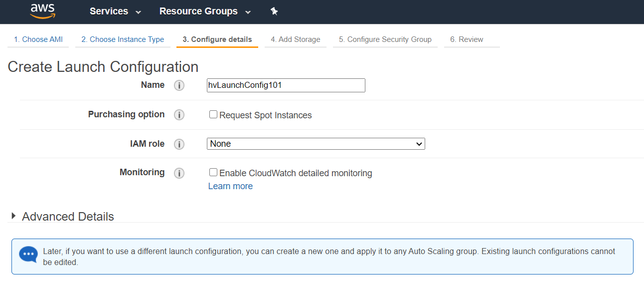Switch to Configure Security Group step
This screenshot has width=644, height=282.
pos(385,39)
